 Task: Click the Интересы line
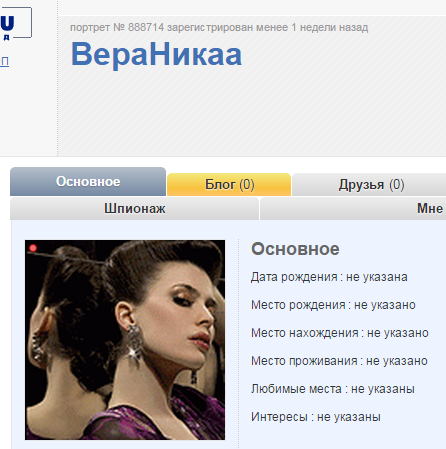click(x=316, y=417)
